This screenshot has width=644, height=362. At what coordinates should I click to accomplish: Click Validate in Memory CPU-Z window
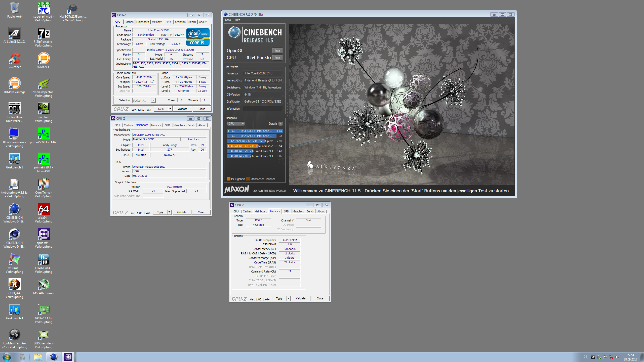point(301,298)
